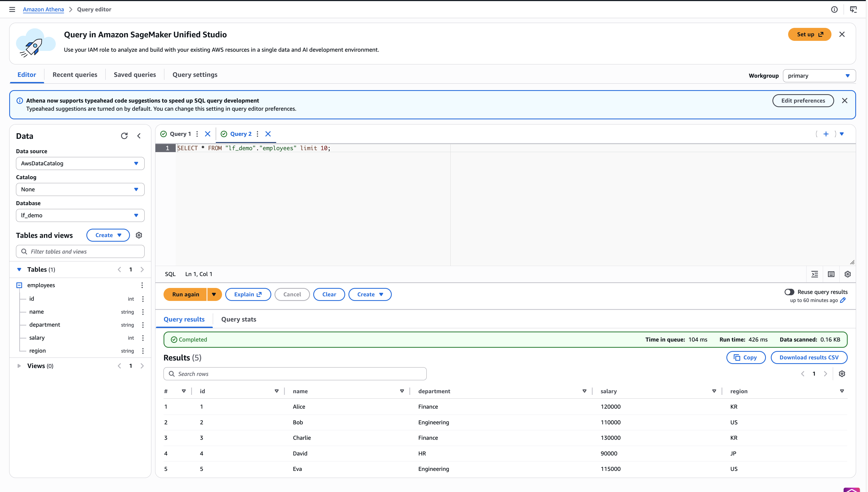Screen dimensions: 868x492
Task: Open the feedback icon in top bar
Action: tap(853, 9)
